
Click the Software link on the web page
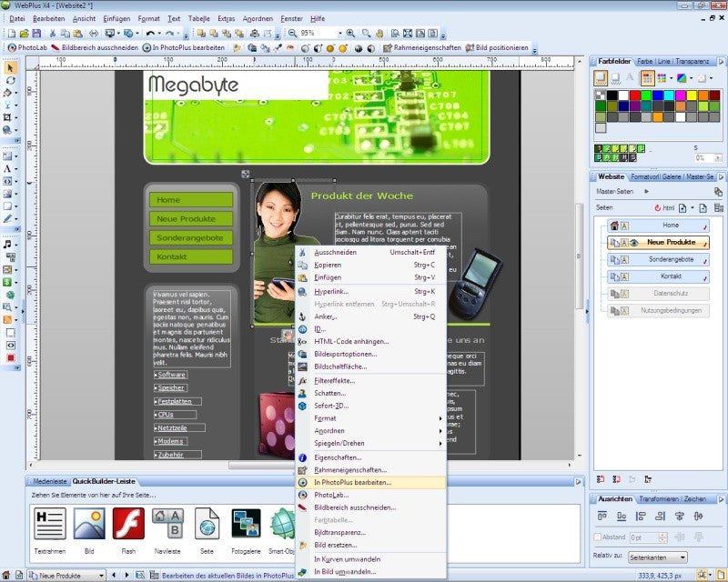tap(171, 375)
